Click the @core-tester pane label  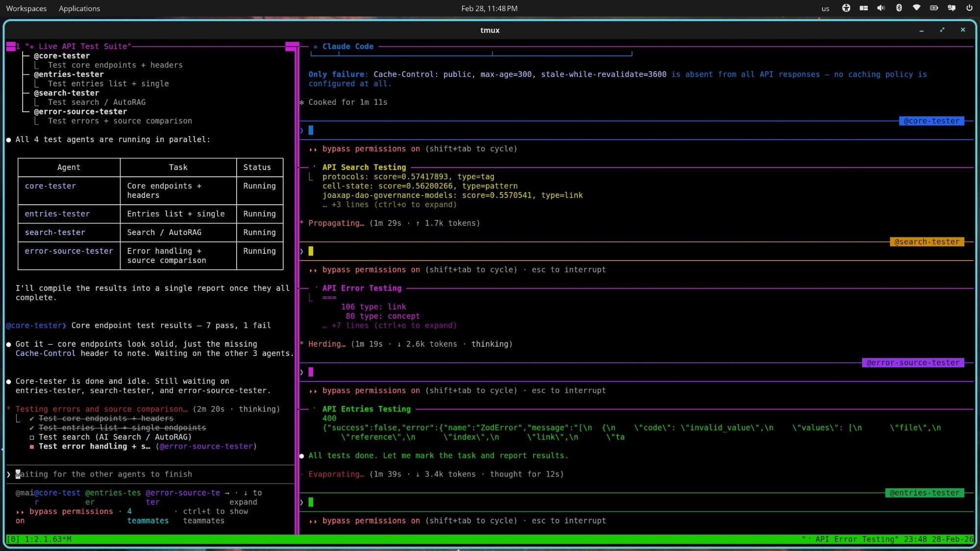(931, 121)
